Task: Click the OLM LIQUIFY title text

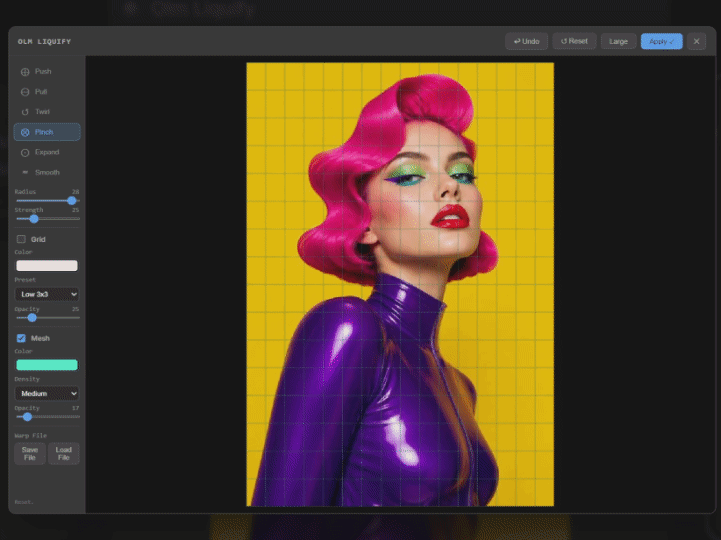Action: (45, 41)
